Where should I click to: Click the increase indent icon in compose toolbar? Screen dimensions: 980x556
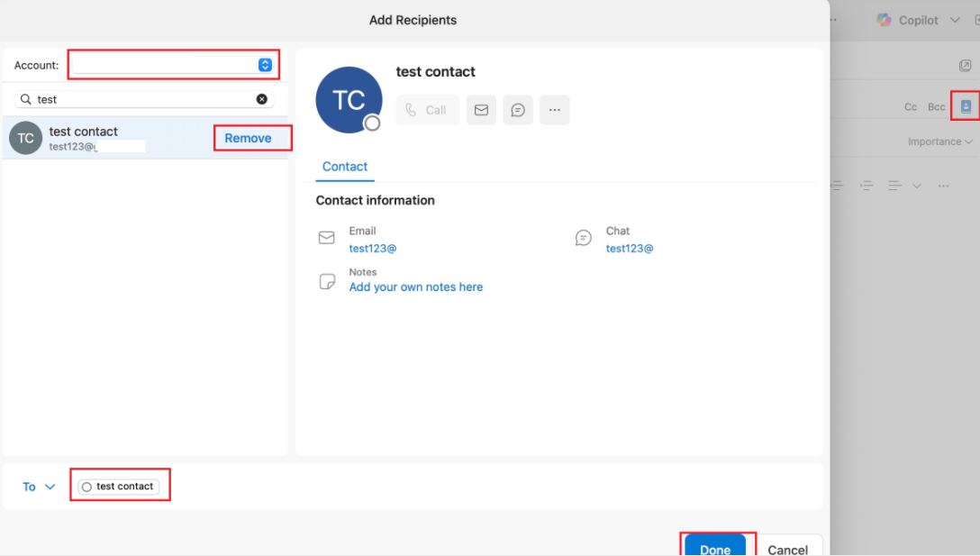coord(867,186)
